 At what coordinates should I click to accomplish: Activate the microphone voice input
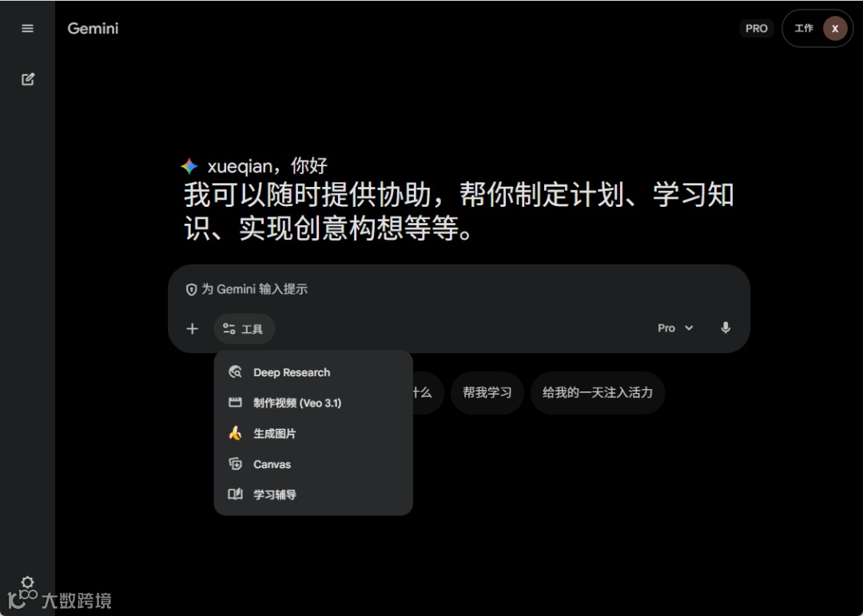[726, 328]
